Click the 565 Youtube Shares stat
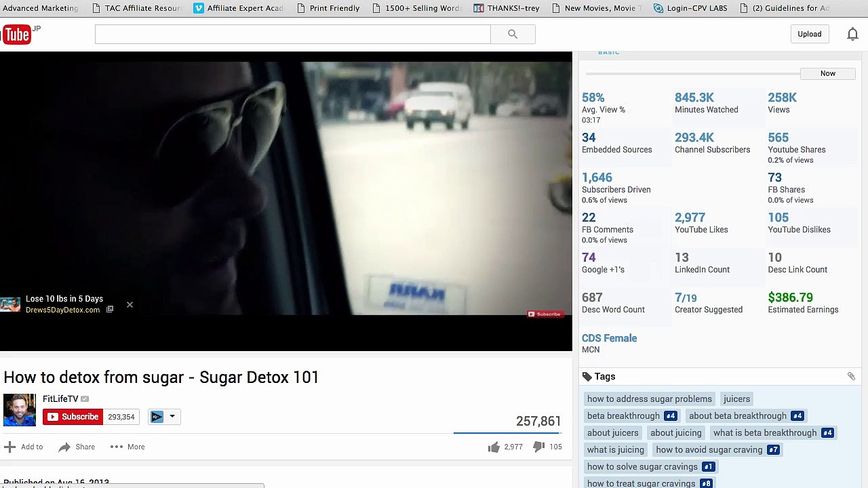Viewport: 868px width, 488px height. [x=797, y=148]
